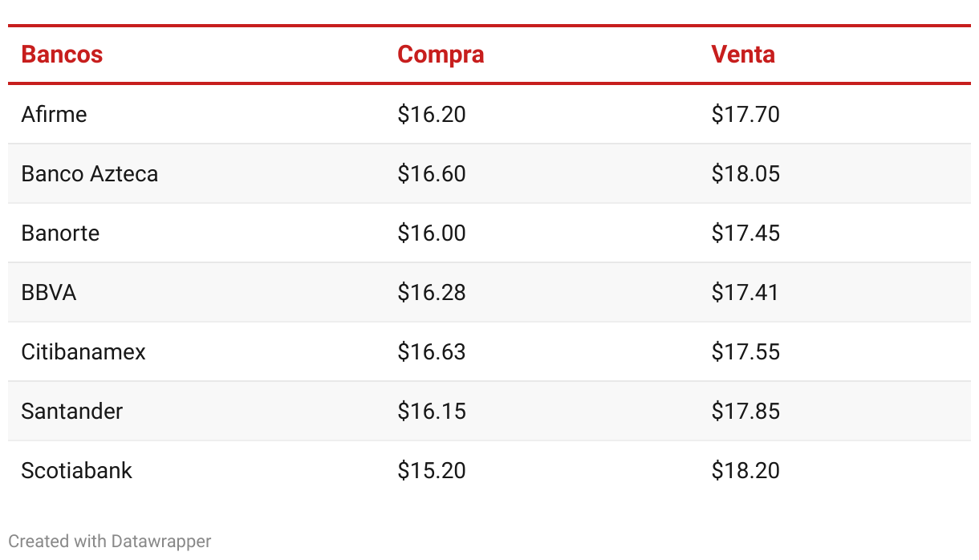
Task: Click the Bancos column header
Action: (x=62, y=55)
